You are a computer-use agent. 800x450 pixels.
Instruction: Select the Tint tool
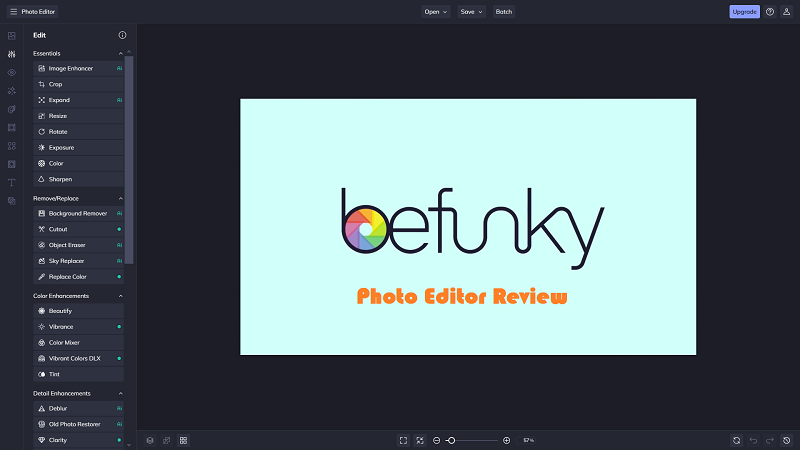coord(79,374)
